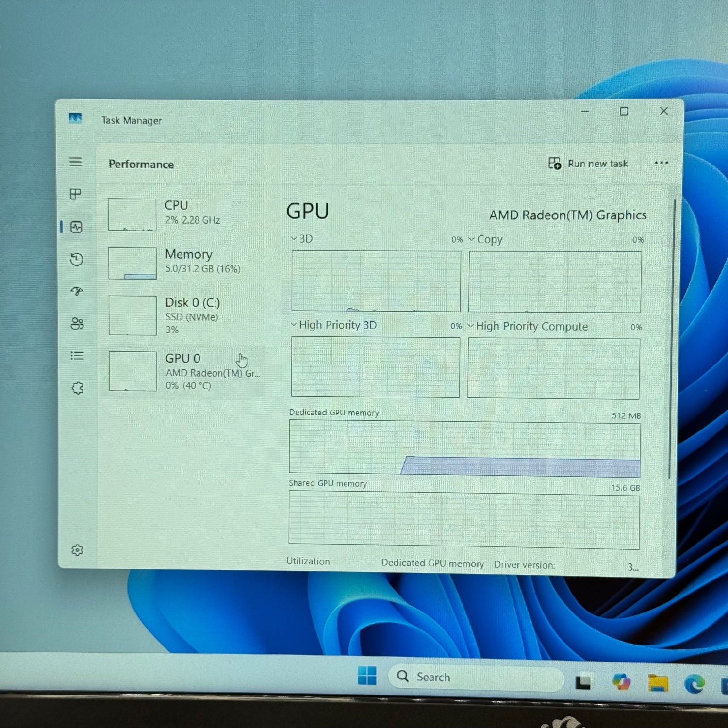Open the App history page icon

pyautogui.click(x=77, y=259)
